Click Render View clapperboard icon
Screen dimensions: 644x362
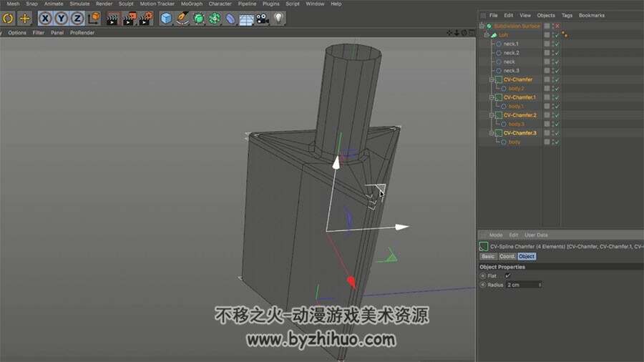[112, 19]
